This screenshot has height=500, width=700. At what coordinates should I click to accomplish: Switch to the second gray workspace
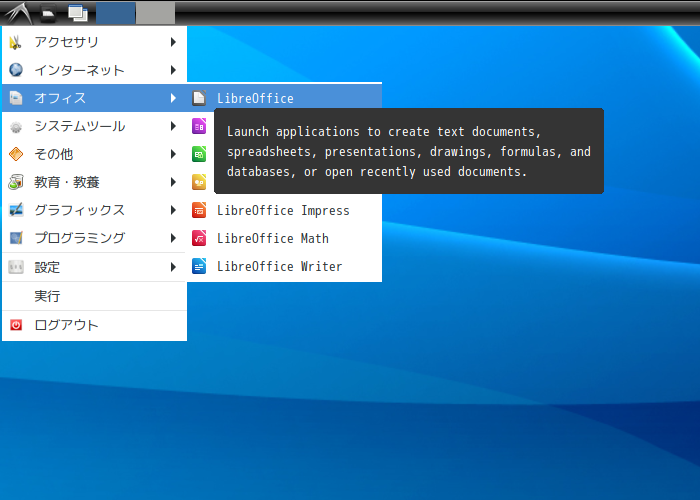(155, 13)
